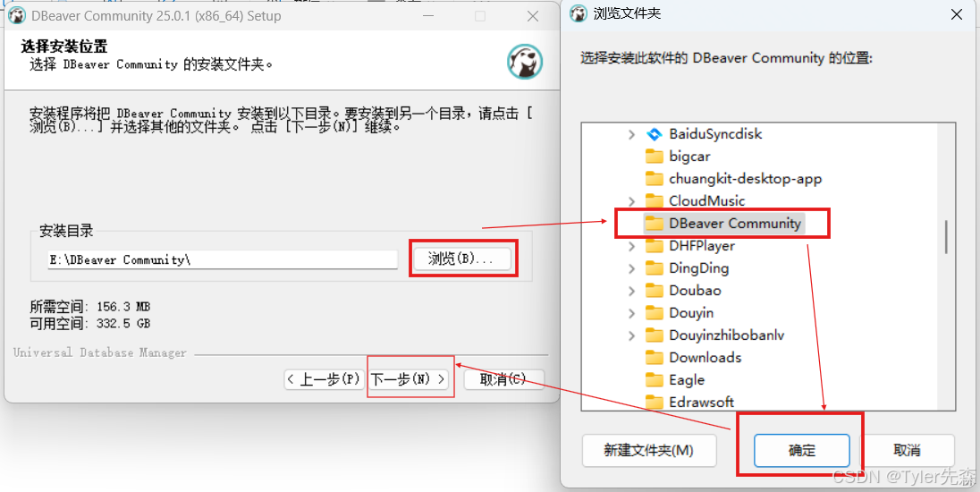Click the Edrawsoft folder icon
The height and width of the screenshot is (492, 980).
655,402
